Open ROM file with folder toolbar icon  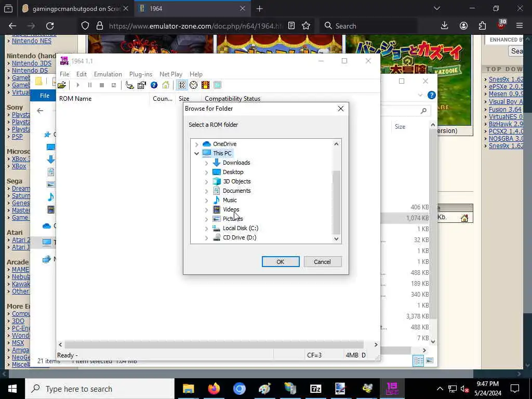pos(62,85)
